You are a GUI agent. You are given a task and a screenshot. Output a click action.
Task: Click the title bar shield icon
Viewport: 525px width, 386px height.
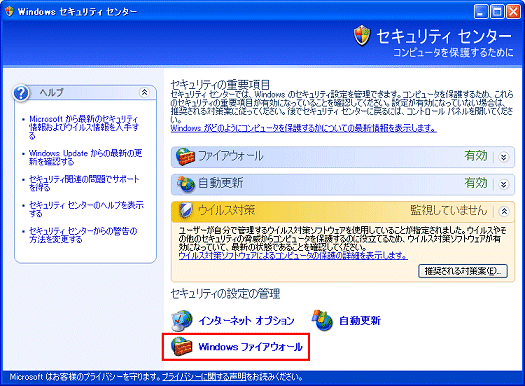coord(9,11)
